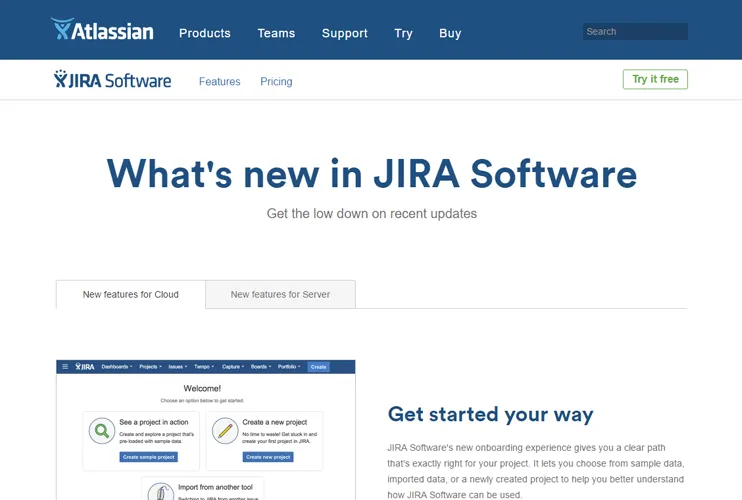
Task: Click the Atlassian logo
Action: pos(102,29)
